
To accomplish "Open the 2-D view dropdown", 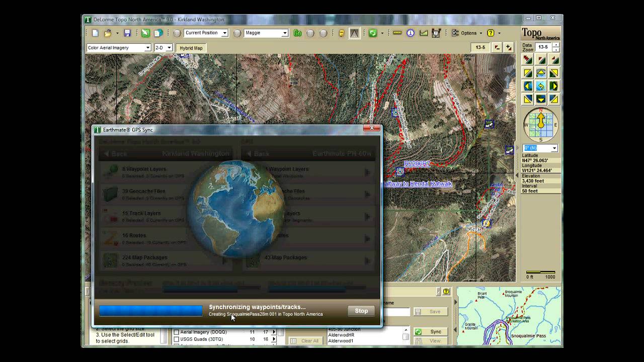I will 169,48.
